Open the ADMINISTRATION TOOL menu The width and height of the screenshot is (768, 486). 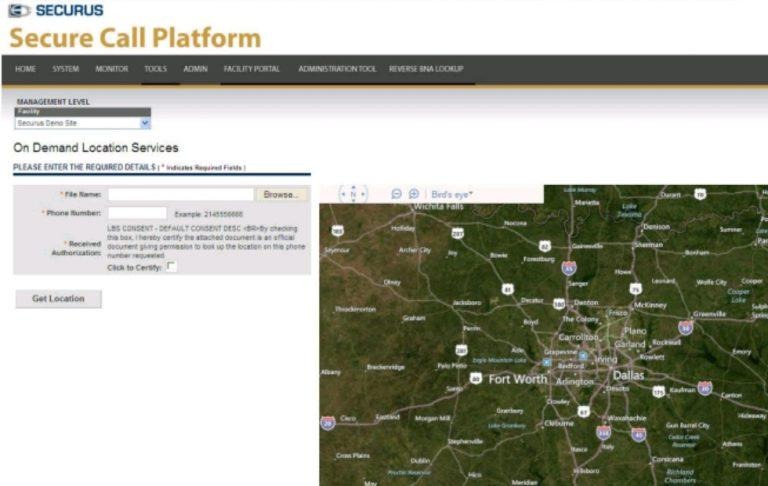(x=337, y=69)
